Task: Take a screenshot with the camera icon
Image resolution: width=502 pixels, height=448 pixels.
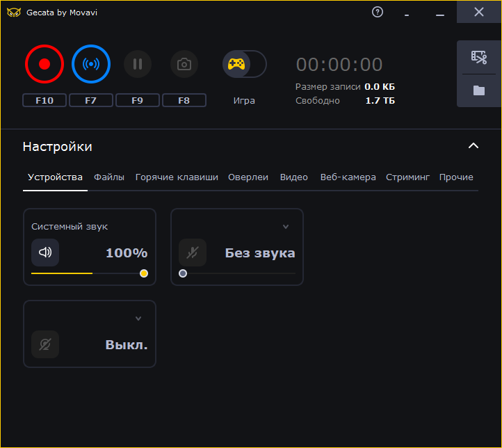Action: tap(184, 64)
